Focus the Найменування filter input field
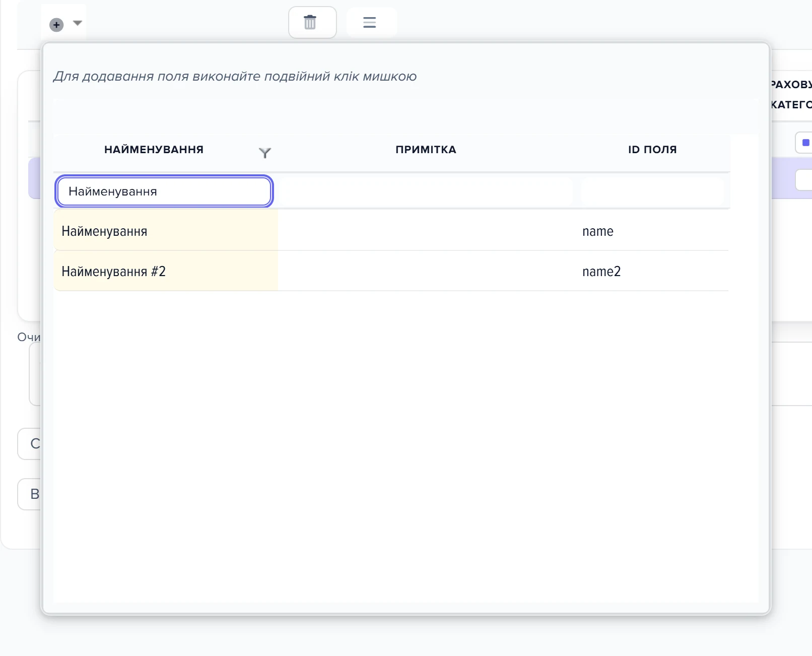Screen dimensions: 812x656 pos(164,191)
